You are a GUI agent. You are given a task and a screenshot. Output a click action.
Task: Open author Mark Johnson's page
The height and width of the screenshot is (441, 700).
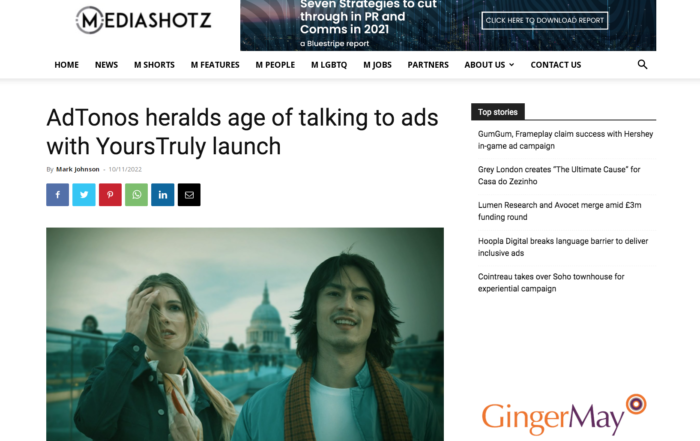78,169
